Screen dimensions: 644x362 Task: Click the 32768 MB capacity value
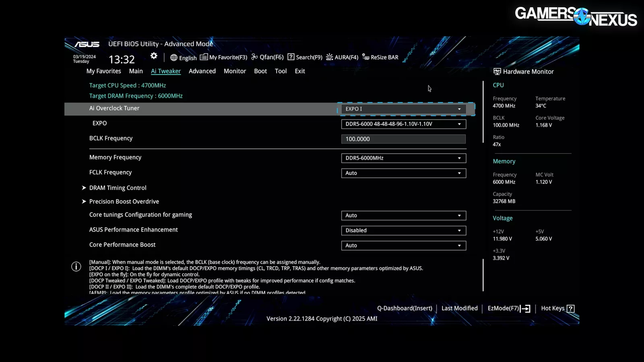pyautogui.click(x=504, y=201)
